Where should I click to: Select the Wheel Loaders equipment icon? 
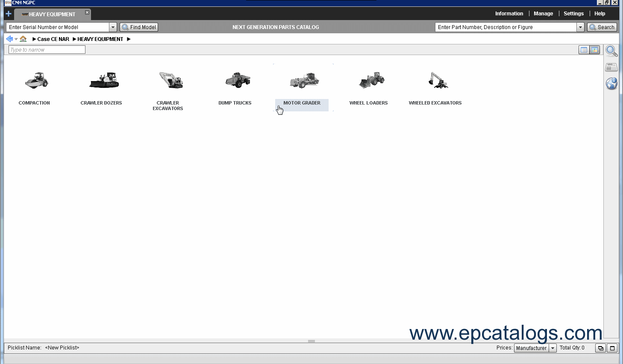click(371, 81)
